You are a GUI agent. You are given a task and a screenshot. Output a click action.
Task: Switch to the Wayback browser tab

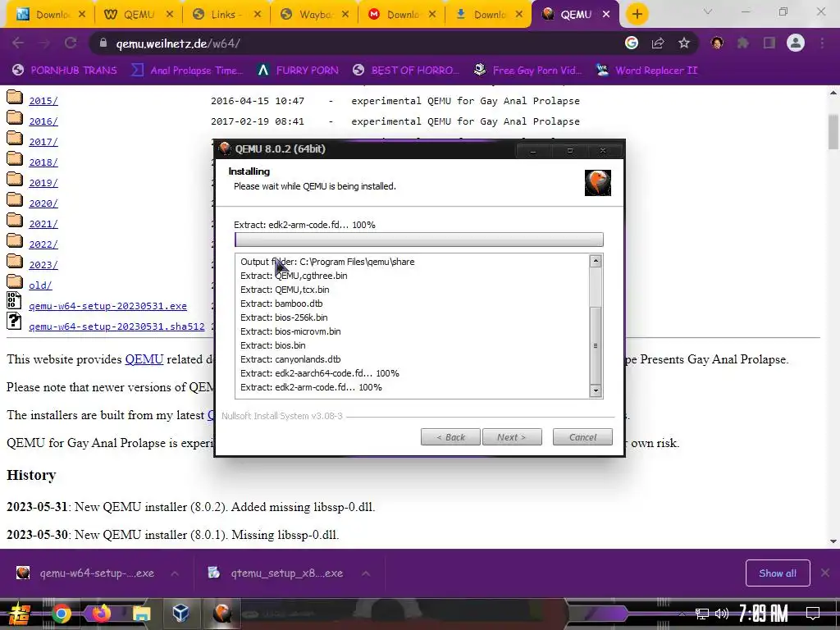pyautogui.click(x=314, y=15)
